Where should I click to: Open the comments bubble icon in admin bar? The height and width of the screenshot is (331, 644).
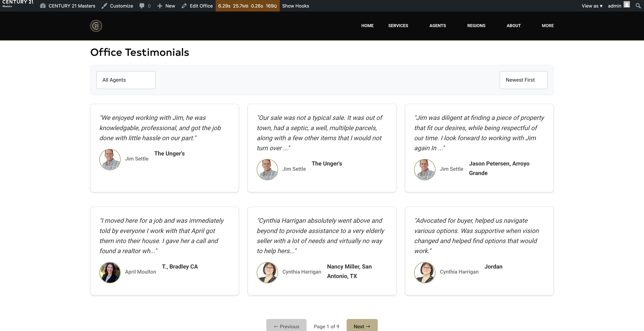pos(142,6)
